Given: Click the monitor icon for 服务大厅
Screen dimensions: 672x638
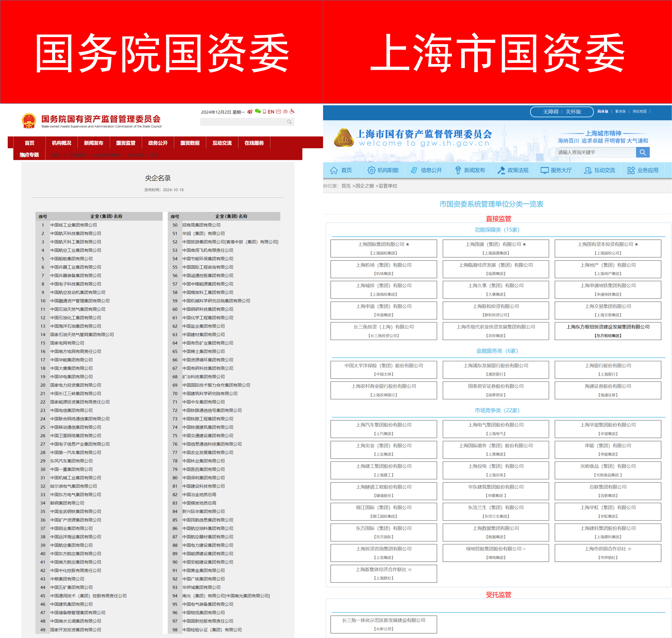Looking at the screenshot, I should pyautogui.click(x=544, y=170).
